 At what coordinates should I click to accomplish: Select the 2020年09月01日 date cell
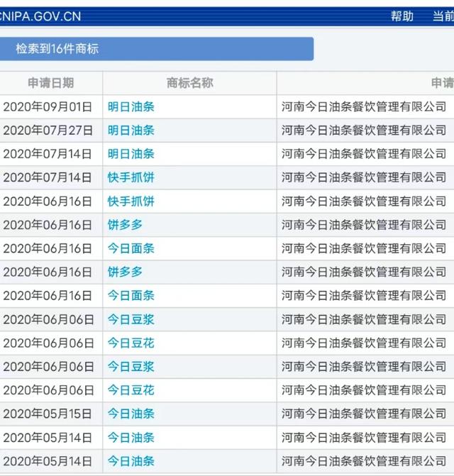pyautogui.click(x=48, y=107)
